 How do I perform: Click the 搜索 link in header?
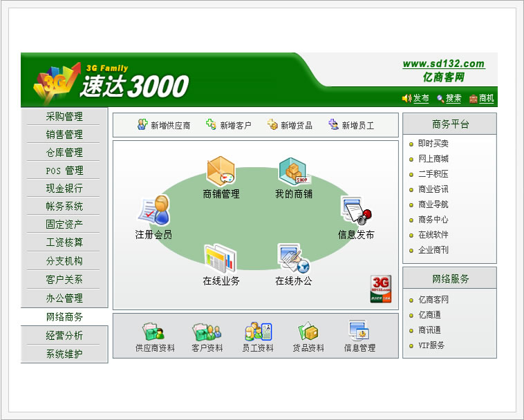pyautogui.click(x=453, y=99)
